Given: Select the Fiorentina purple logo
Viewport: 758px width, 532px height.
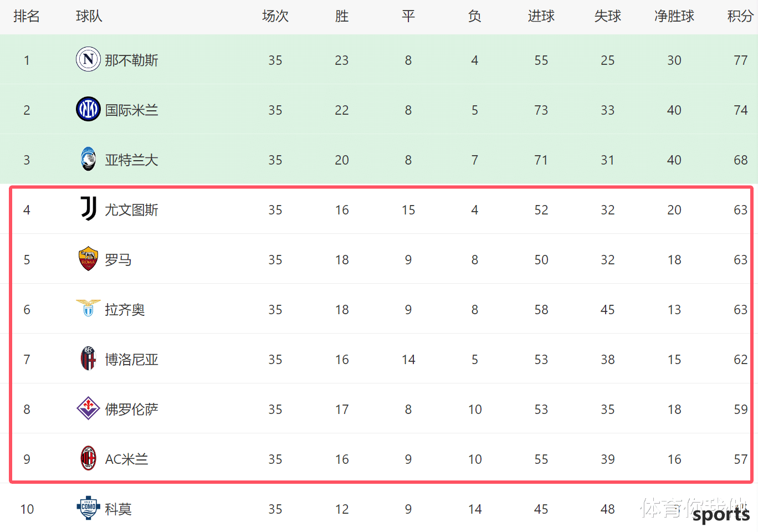Looking at the screenshot, I should pos(88,408).
